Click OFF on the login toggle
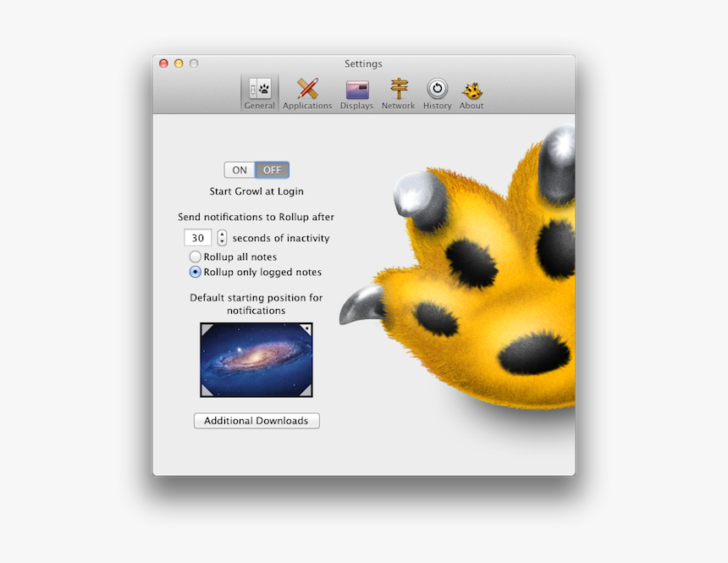Screen dimensions: 728x563 pos(272,169)
